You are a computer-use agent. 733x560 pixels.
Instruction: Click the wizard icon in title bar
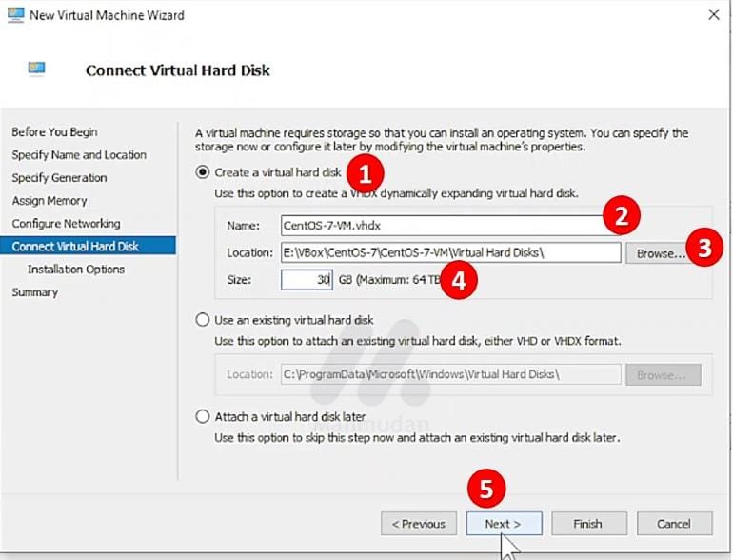click(14, 15)
